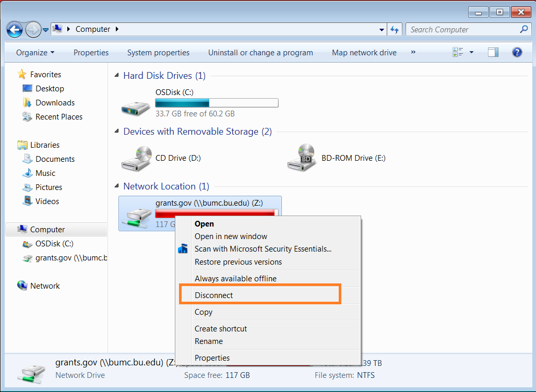Viewport: 536px width, 392px height.
Task: Choose Scan with Microsoft Security Essentials
Action: (263, 249)
